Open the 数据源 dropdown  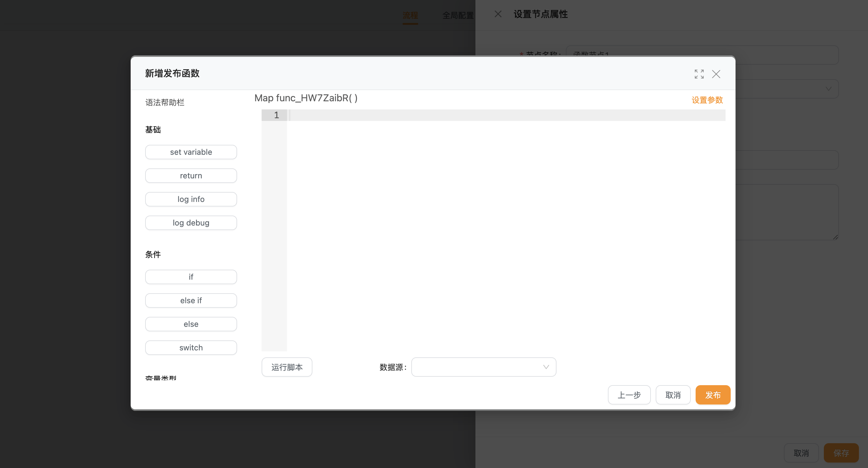484,367
